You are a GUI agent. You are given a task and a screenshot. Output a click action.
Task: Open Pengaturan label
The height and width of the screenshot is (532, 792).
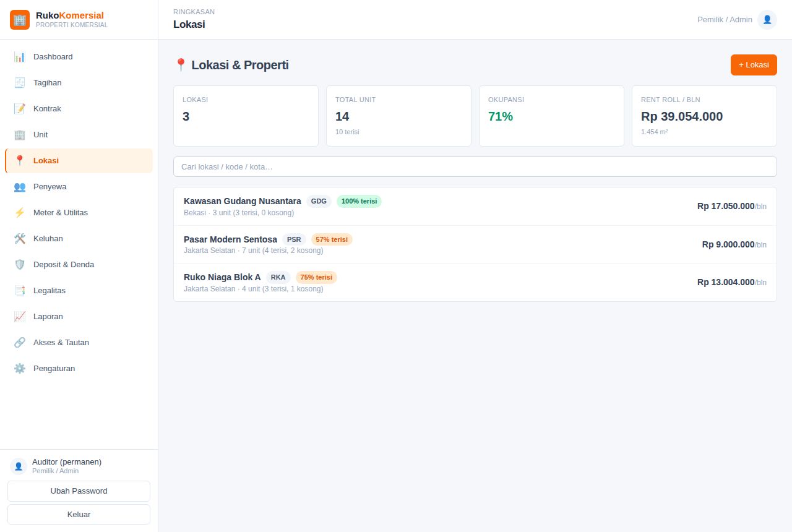(x=54, y=369)
